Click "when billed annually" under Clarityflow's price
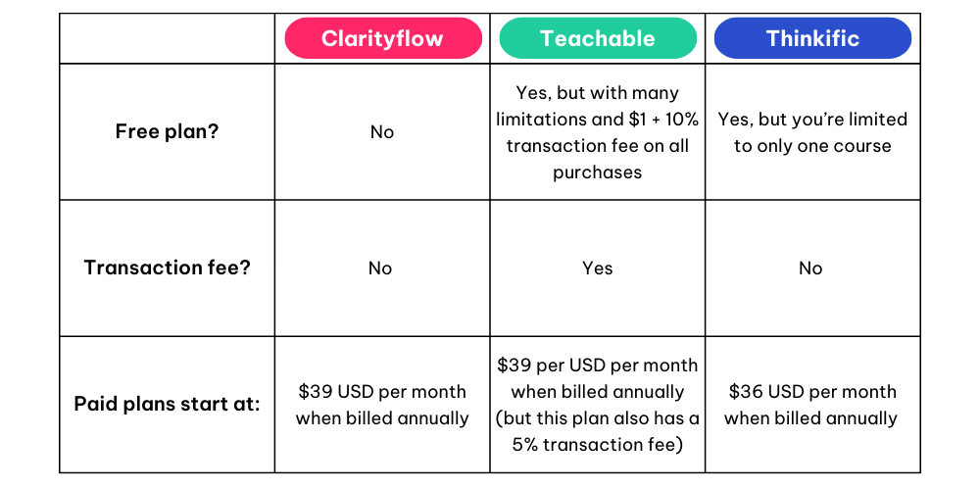The height and width of the screenshot is (488, 980). coord(382,417)
